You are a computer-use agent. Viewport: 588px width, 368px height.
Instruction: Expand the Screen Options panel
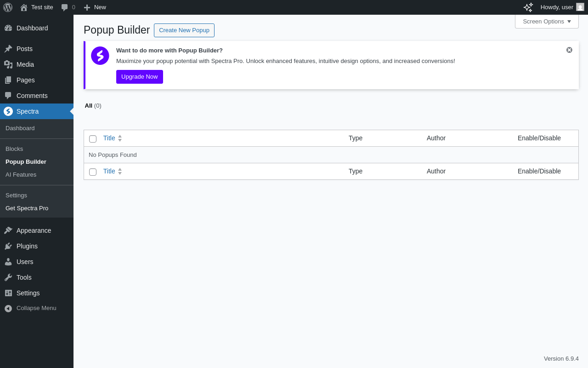[547, 22]
